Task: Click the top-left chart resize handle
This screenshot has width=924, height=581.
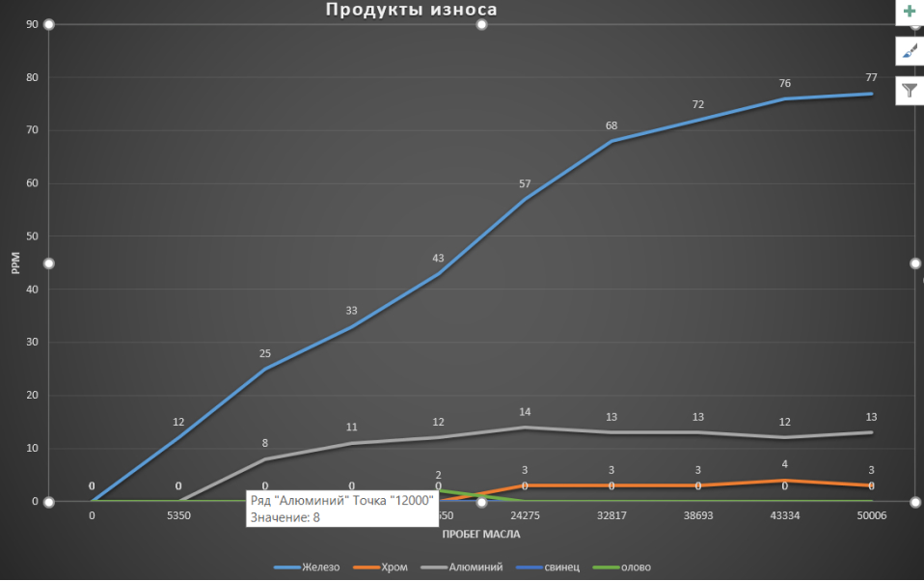Action: 49,24
